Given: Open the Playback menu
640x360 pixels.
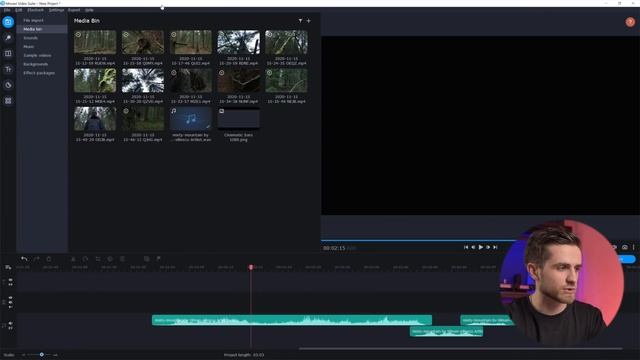Looking at the screenshot, I should [36, 10].
